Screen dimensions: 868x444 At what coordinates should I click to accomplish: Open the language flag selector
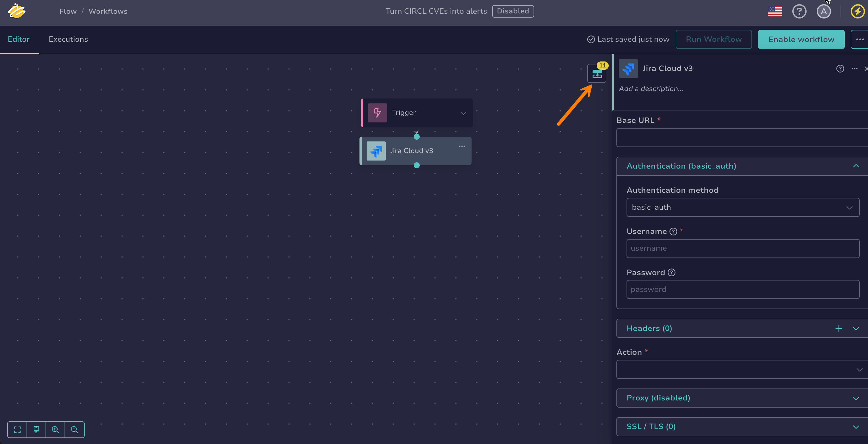tap(775, 11)
